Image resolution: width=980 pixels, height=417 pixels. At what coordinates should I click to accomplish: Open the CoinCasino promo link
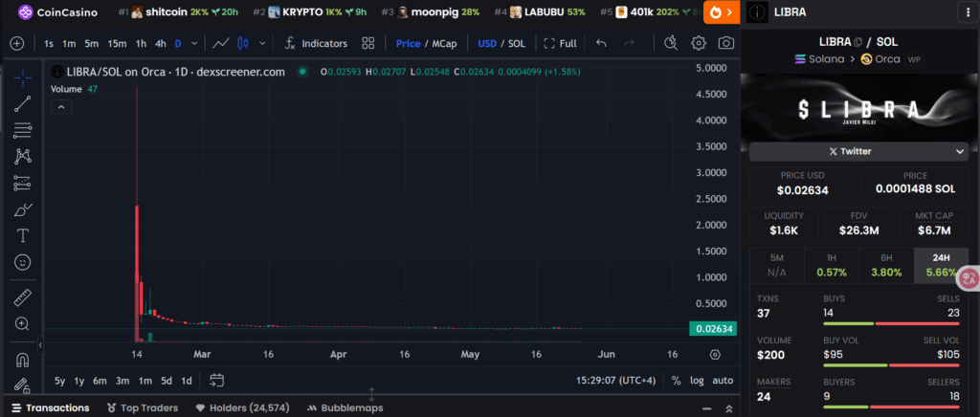coord(57,11)
